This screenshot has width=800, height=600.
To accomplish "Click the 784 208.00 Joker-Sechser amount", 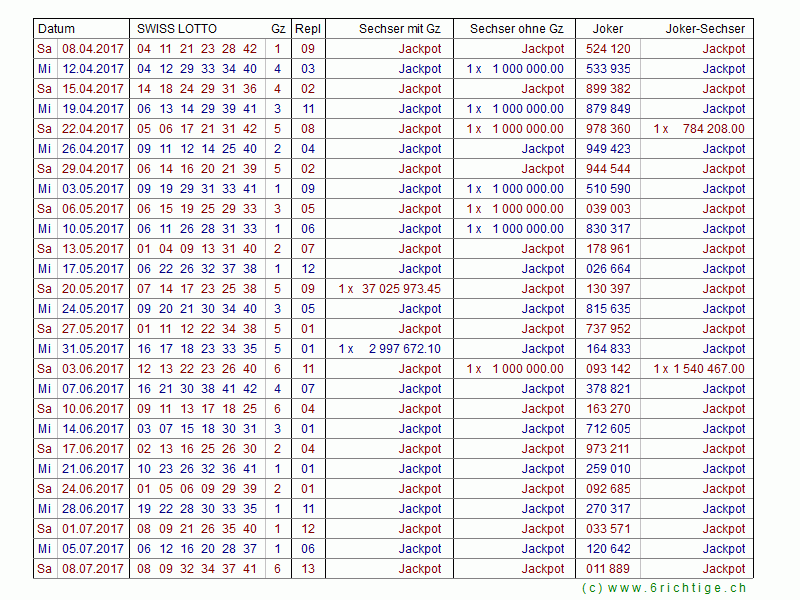I will click(712, 129).
